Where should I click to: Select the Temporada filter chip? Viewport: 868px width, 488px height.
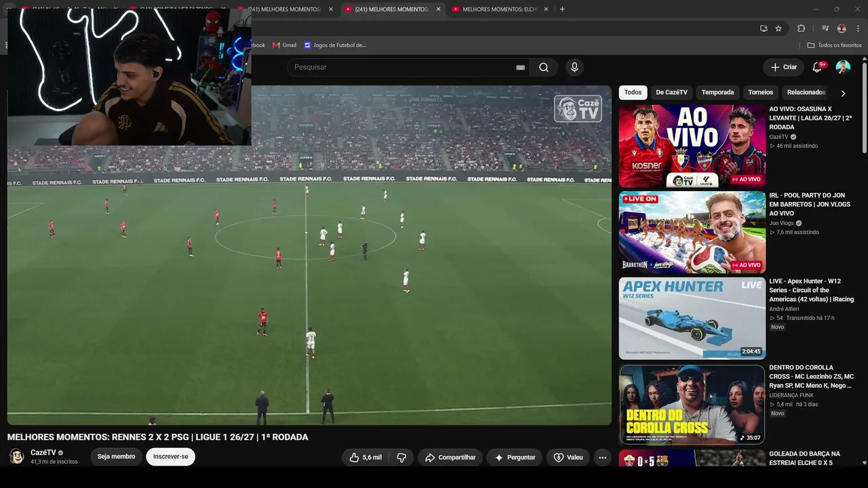pos(717,92)
